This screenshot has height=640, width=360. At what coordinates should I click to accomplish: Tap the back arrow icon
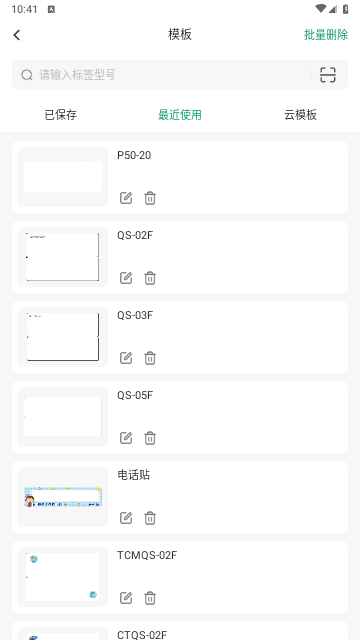17,35
